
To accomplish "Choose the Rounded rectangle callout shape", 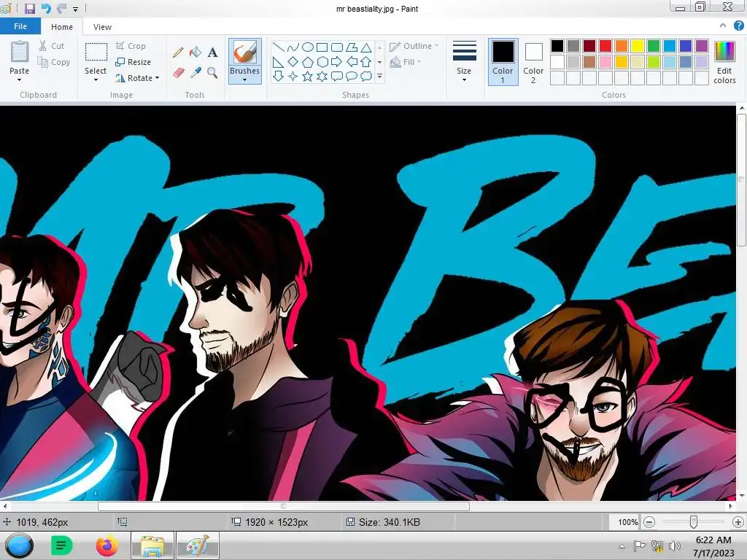I will pos(337,76).
